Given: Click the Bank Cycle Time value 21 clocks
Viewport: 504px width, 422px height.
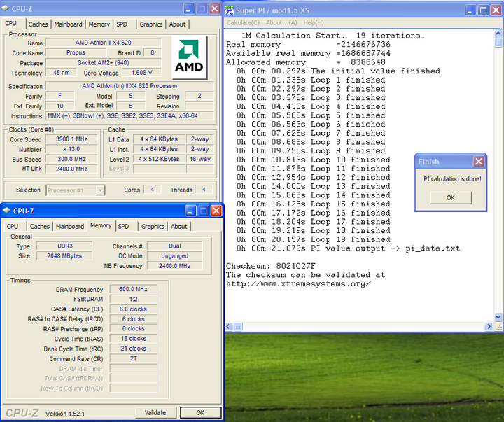Looking at the screenshot, I should pyautogui.click(x=133, y=348).
